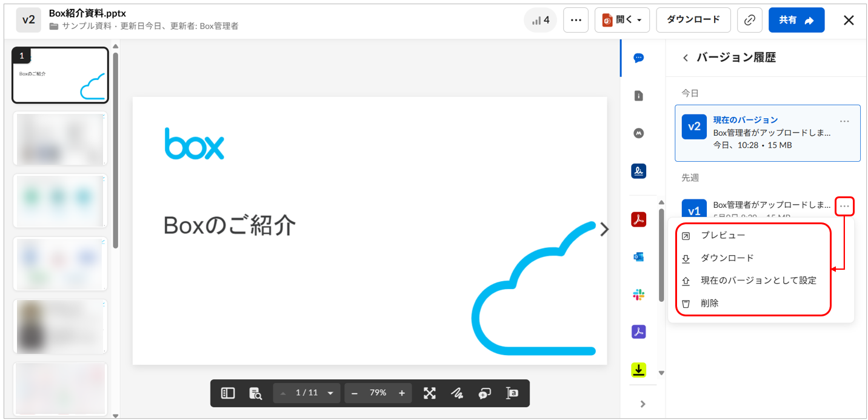Open the Outlook integration icon
The width and height of the screenshot is (868, 420).
coord(638,257)
